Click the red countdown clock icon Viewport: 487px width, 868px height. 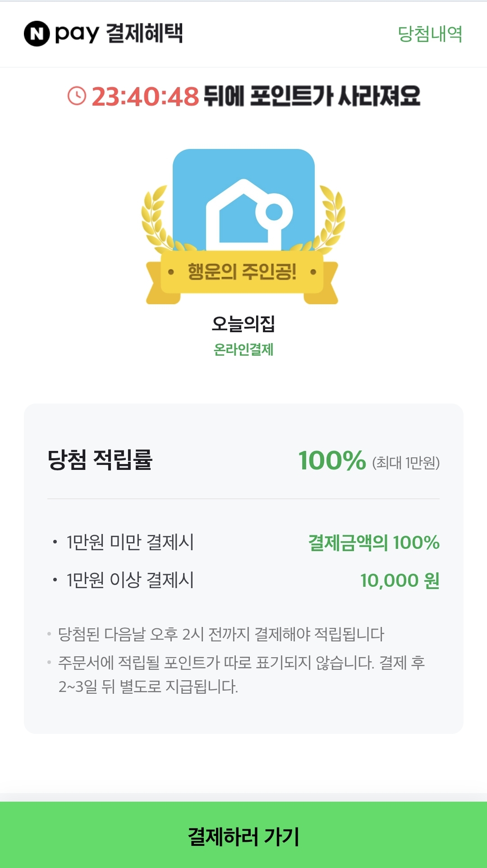click(x=77, y=96)
